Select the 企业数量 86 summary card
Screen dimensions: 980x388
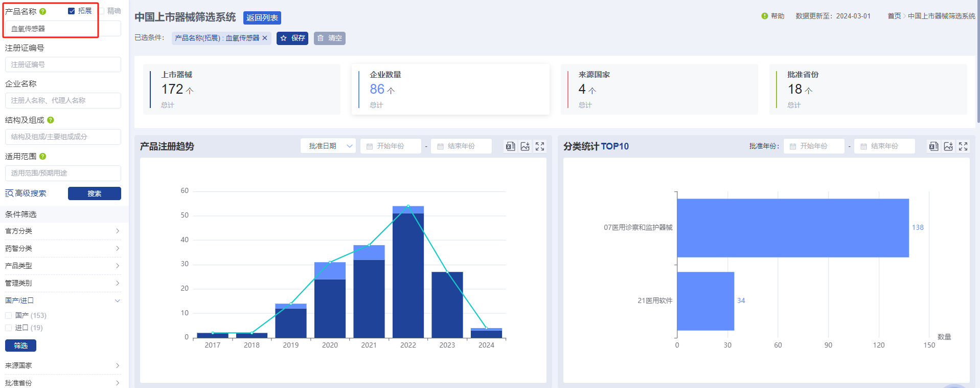click(x=450, y=89)
